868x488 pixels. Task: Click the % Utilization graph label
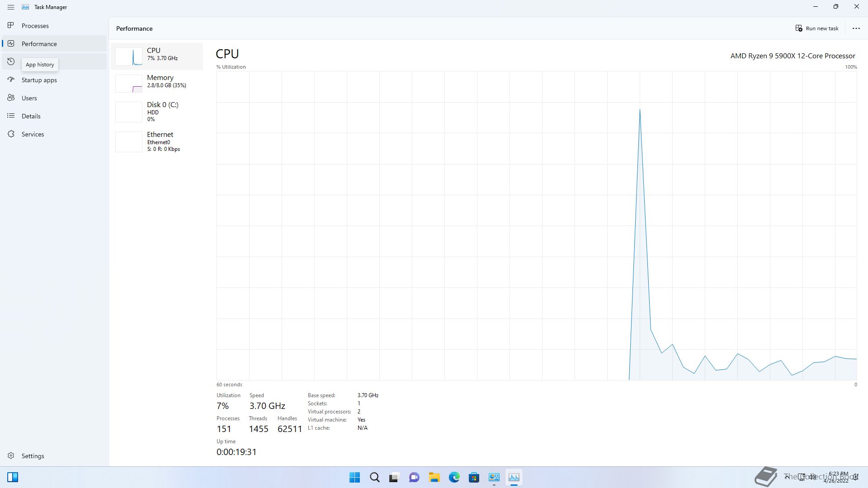231,67
